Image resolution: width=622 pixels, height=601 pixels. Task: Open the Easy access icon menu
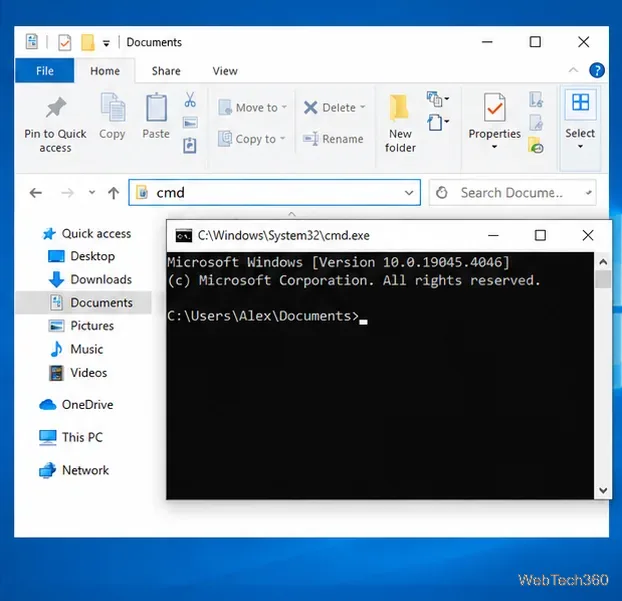(x=438, y=122)
